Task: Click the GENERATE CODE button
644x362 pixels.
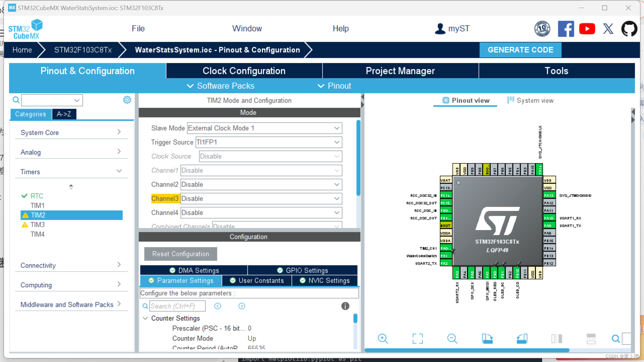Action: click(520, 50)
